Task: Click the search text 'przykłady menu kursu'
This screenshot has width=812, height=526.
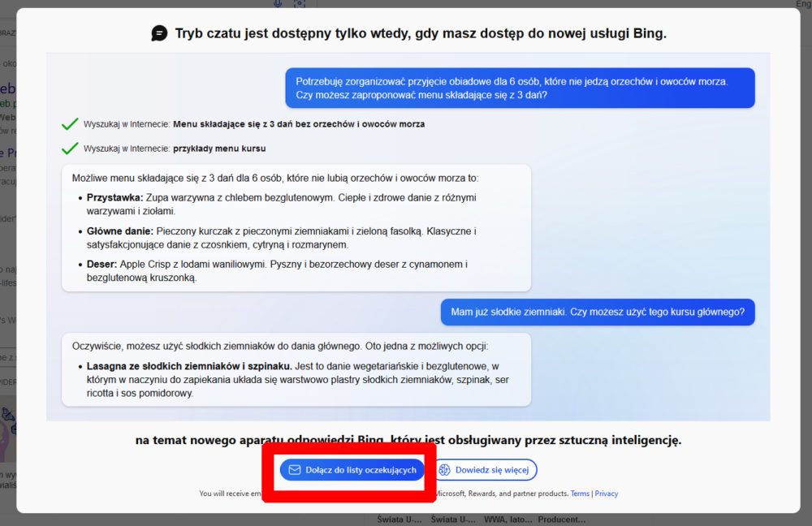Action: coord(219,149)
